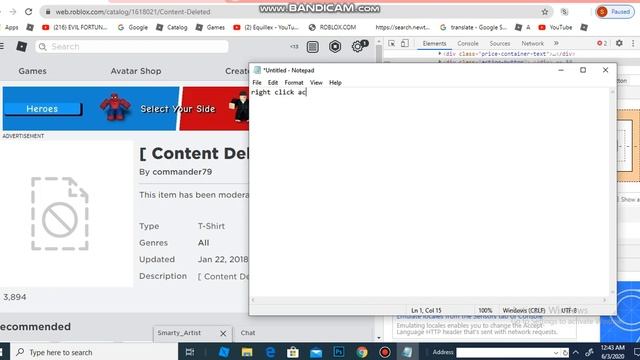Open the Roblox Chat panel
The image size is (640, 360).
pos(248,333)
